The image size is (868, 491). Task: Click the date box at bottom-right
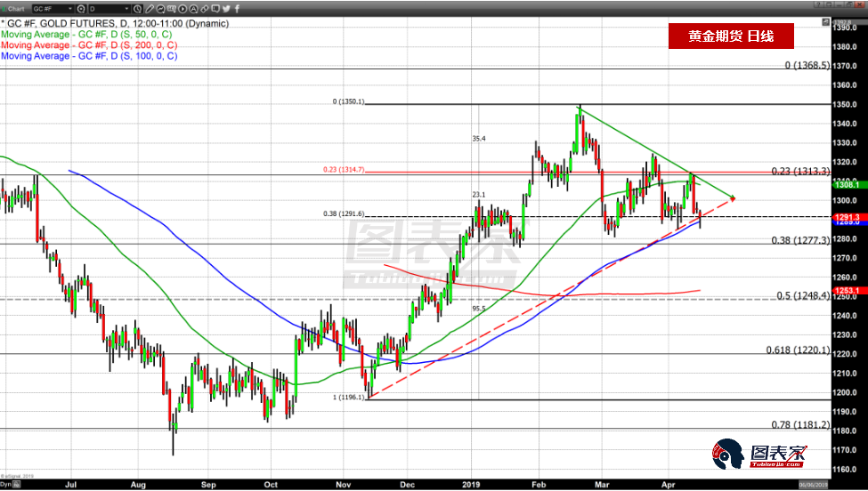coord(815,485)
